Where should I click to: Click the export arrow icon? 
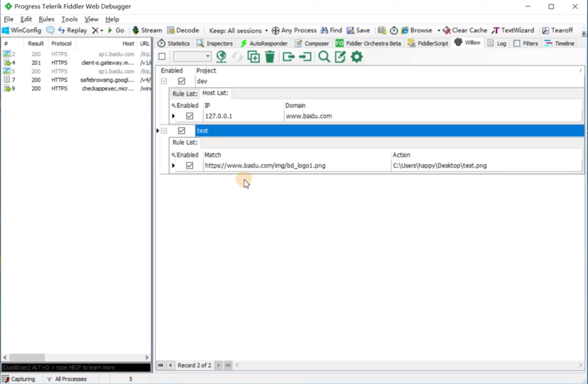point(288,57)
